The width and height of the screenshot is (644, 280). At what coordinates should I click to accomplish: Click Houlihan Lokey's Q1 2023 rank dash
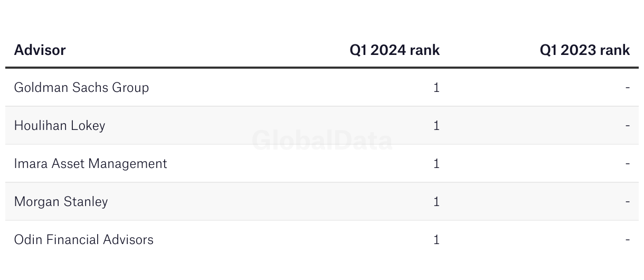click(x=627, y=126)
